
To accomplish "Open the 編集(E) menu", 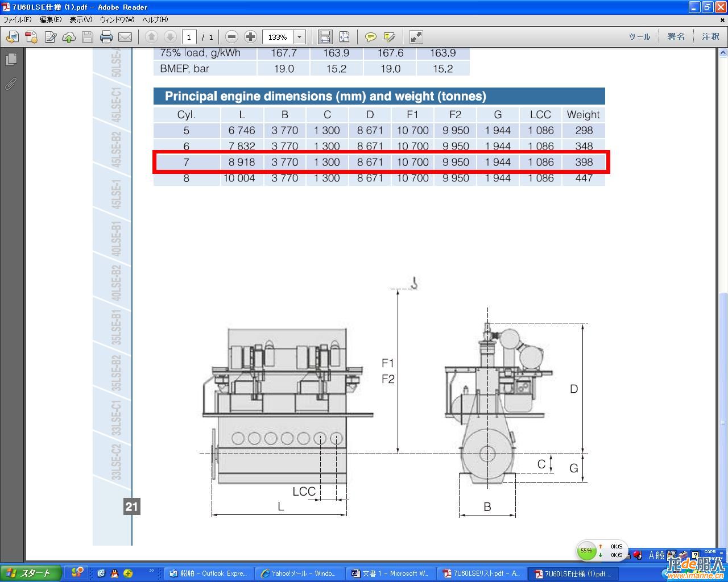I will (50, 19).
